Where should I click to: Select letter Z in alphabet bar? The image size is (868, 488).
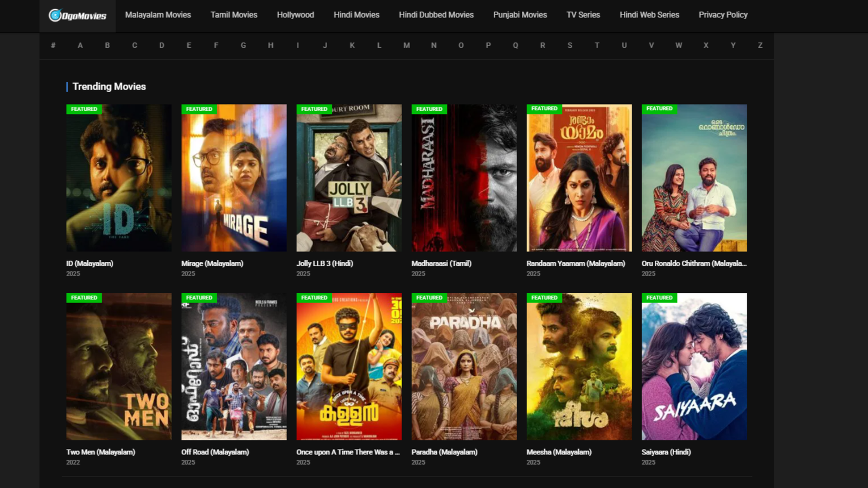(x=760, y=46)
